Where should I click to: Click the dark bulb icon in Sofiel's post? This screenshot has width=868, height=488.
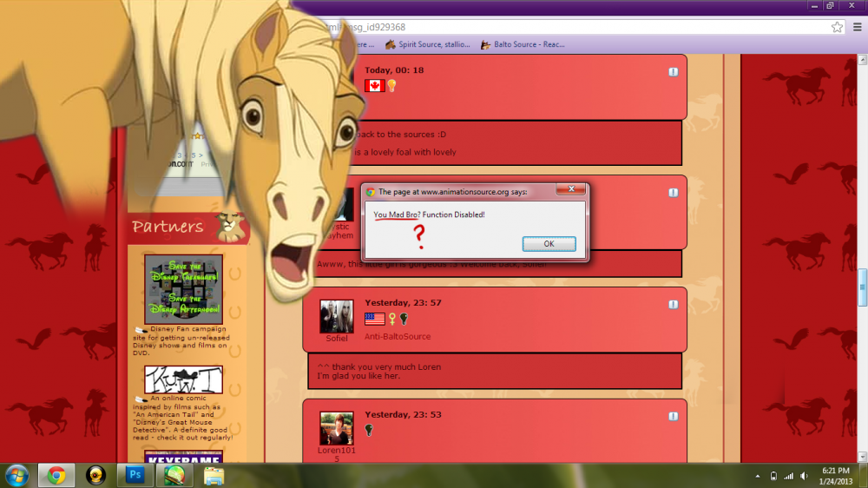coord(404,319)
